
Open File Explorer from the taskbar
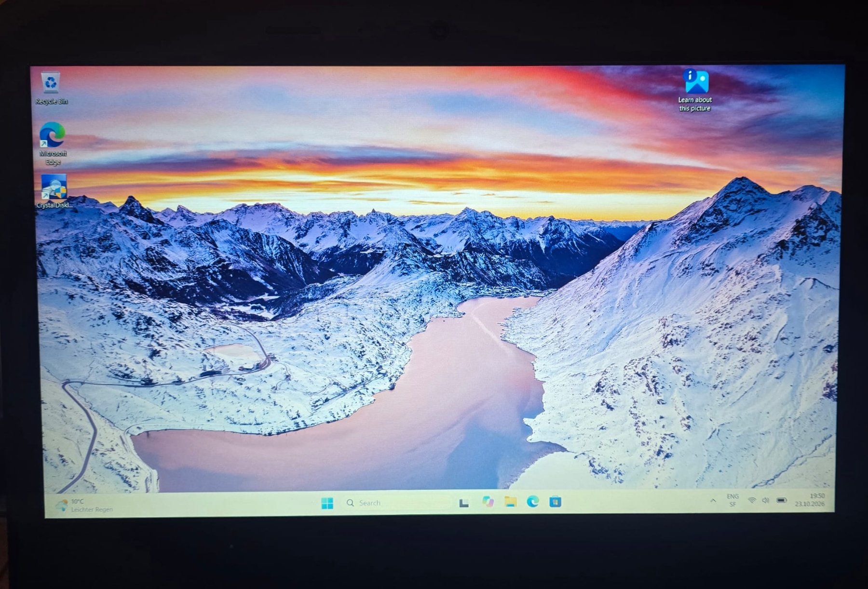(510, 502)
